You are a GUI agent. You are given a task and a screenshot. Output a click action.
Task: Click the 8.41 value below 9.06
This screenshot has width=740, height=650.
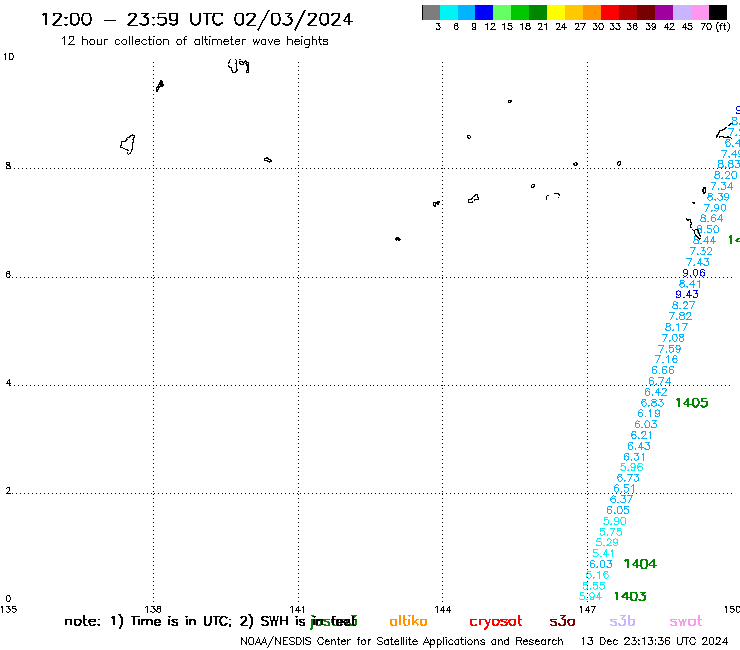point(690,284)
